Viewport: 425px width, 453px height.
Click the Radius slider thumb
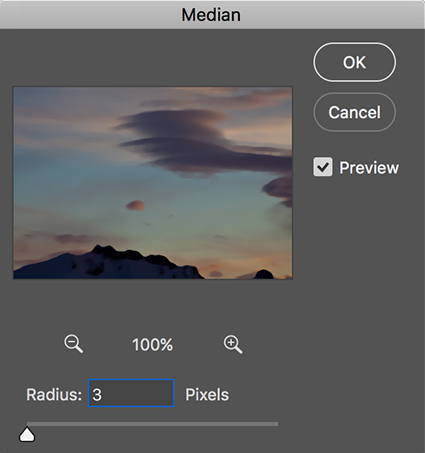tap(27, 435)
